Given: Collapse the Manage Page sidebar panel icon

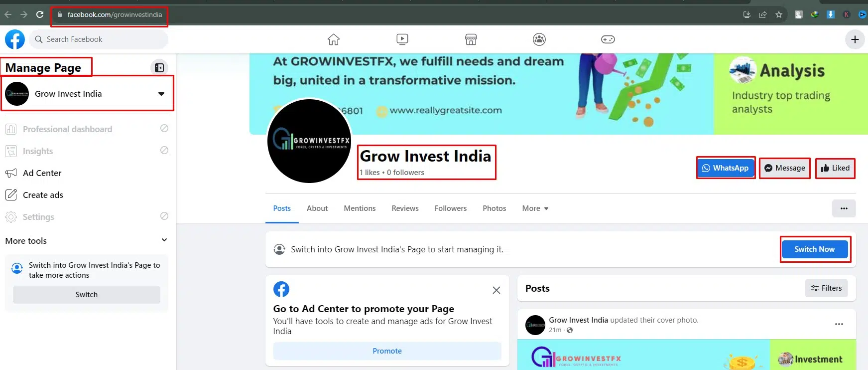Looking at the screenshot, I should 159,68.
